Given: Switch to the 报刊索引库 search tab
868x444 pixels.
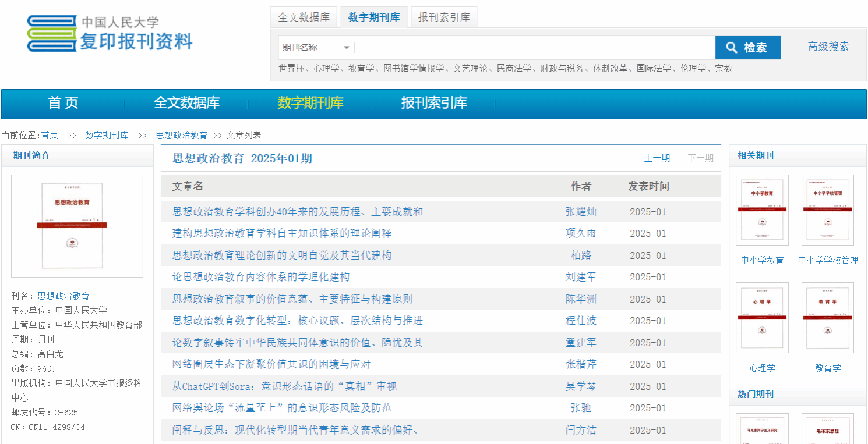Looking at the screenshot, I should (443, 17).
